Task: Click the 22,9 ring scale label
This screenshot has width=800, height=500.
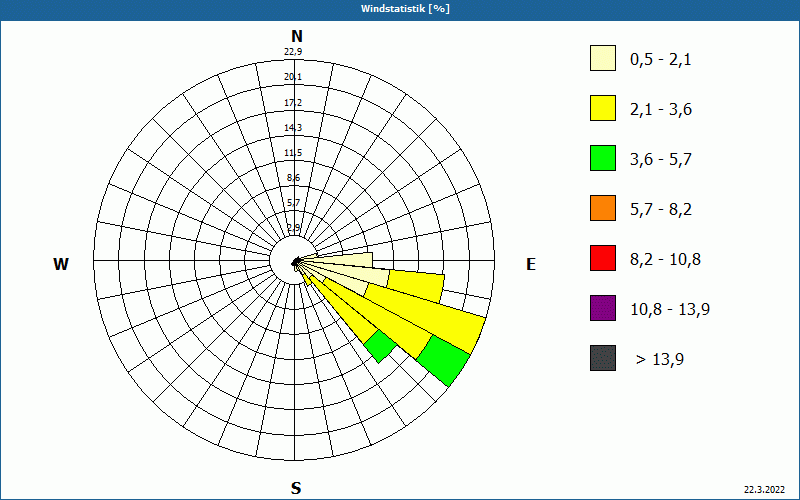Action: coord(293,52)
